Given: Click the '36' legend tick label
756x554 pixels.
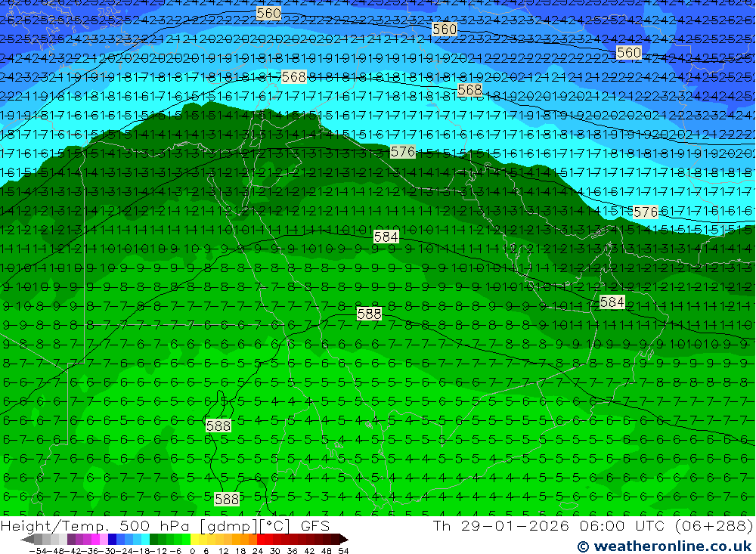Looking at the screenshot, I should coord(292,551).
